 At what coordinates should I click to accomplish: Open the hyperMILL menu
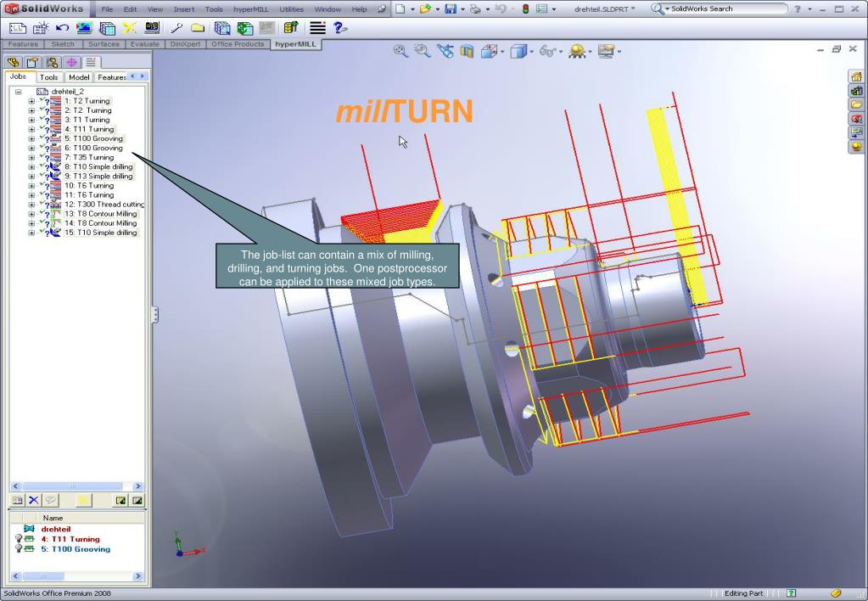[x=251, y=9]
